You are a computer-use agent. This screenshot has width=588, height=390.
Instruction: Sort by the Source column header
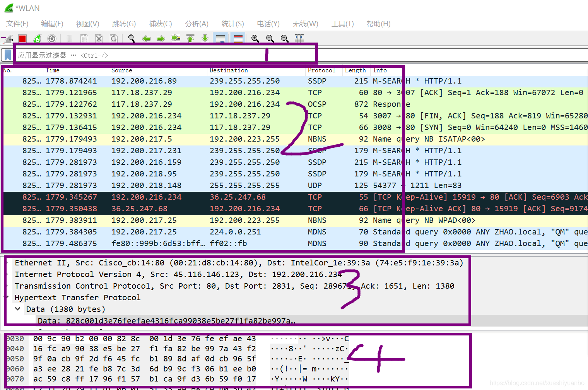click(x=158, y=70)
